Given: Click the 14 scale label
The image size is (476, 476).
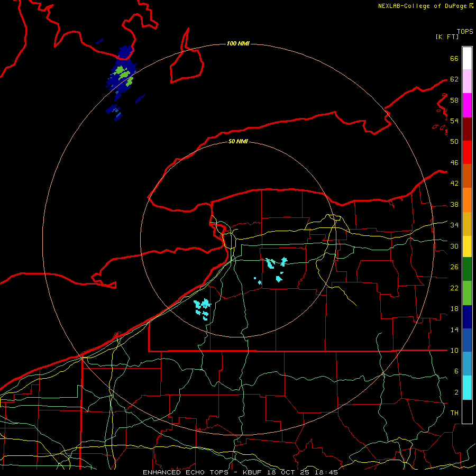Looking at the screenshot, I should coord(454,329).
